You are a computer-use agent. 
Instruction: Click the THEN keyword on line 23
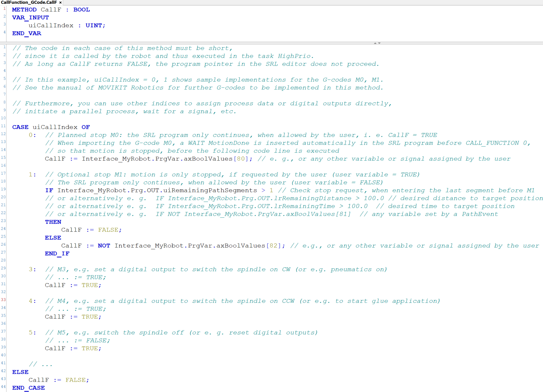click(x=53, y=222)
